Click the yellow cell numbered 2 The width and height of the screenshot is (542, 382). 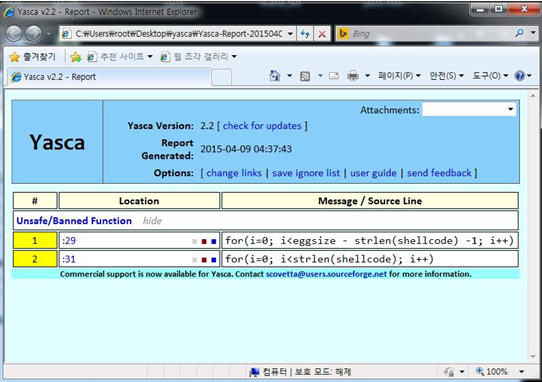point(35,259)
